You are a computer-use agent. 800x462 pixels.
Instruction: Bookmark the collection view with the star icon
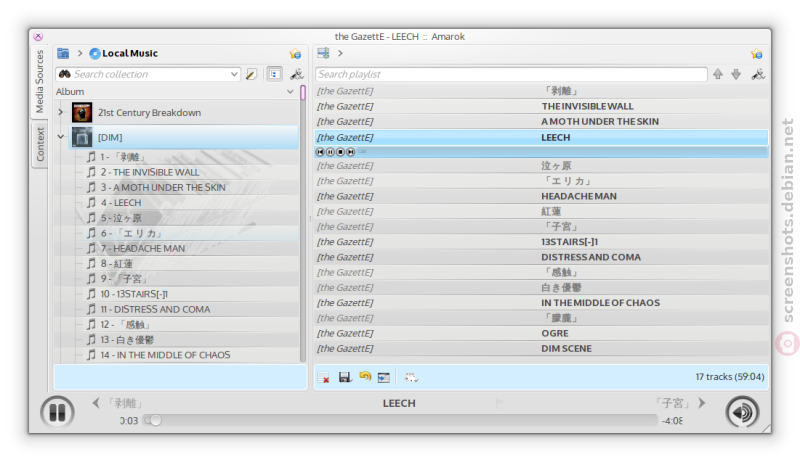(295, 54)
